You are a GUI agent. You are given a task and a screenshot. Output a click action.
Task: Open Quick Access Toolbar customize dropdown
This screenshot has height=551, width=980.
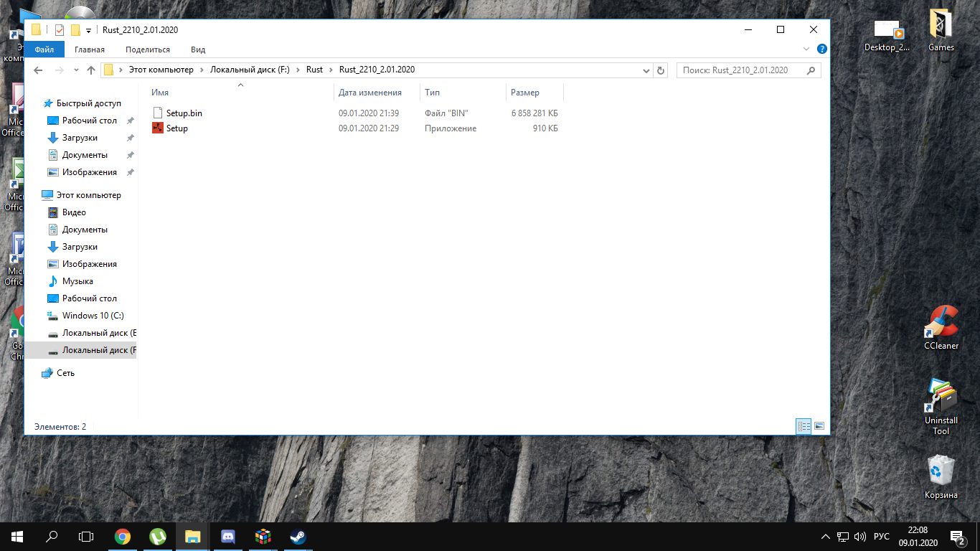pyautogui.click(x=89, y=30)
